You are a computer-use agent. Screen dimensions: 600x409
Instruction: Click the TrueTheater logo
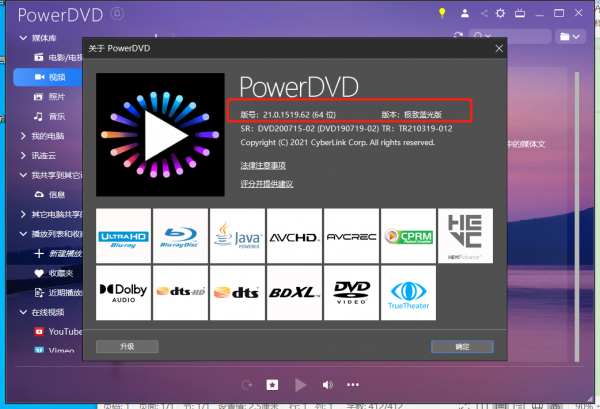[x=408, y=293]
